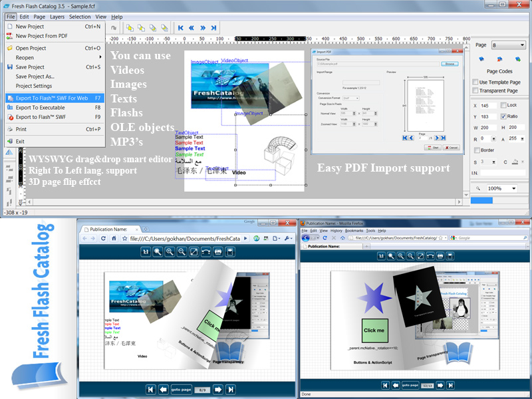532x399 pixels.
Task: Click the first page navigation arrow in toolbar
Action: [180, 28]
